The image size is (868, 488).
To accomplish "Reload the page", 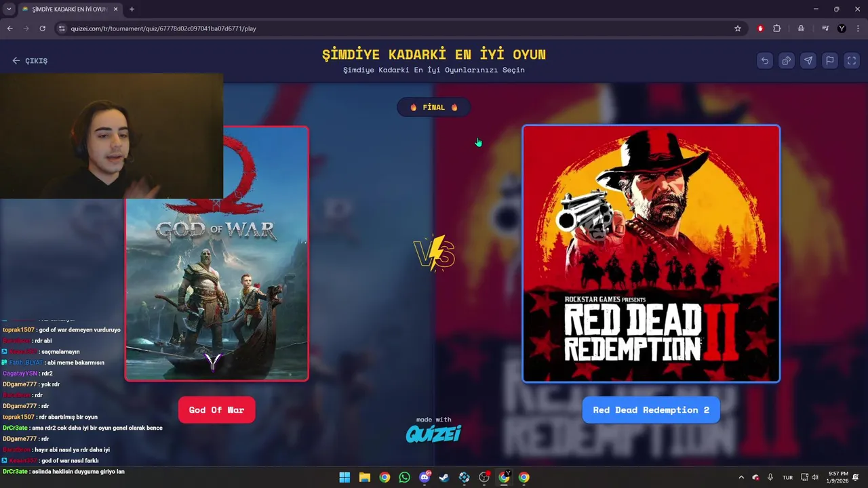I will point(42,28).
